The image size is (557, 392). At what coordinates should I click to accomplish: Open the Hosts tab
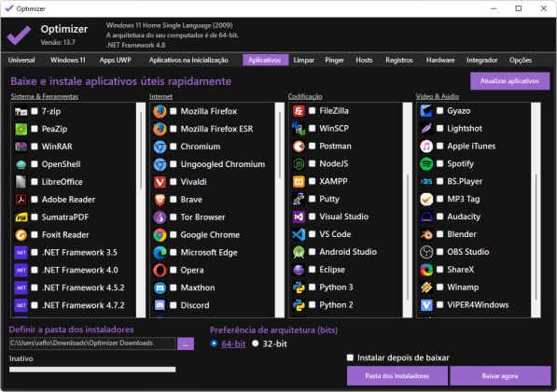(364, 60)
